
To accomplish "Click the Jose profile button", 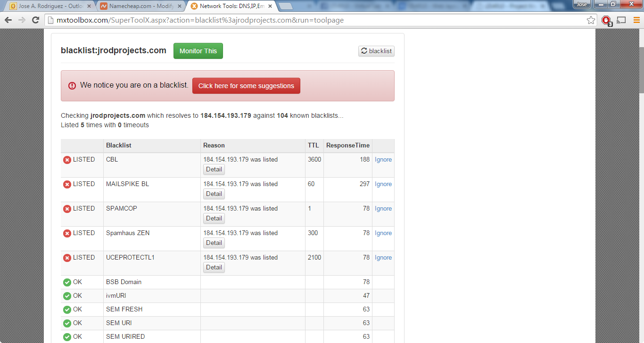I will pos(582,4).
